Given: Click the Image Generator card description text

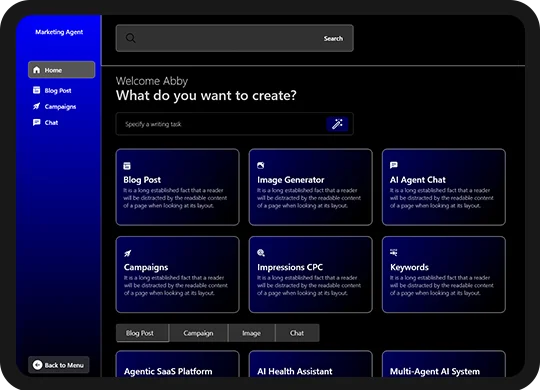Looking at the screenshot, I should pos(309,198).
